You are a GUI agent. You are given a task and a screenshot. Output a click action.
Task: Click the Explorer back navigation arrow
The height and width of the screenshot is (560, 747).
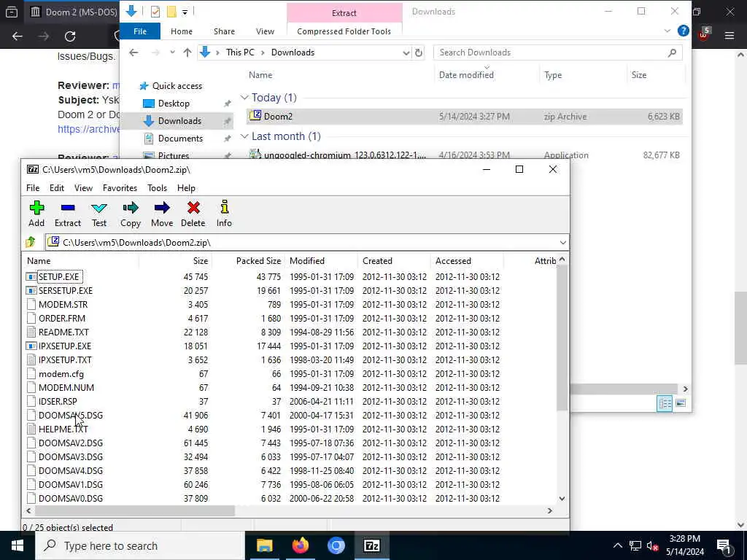pyautogui.click(x=134, y=52)
